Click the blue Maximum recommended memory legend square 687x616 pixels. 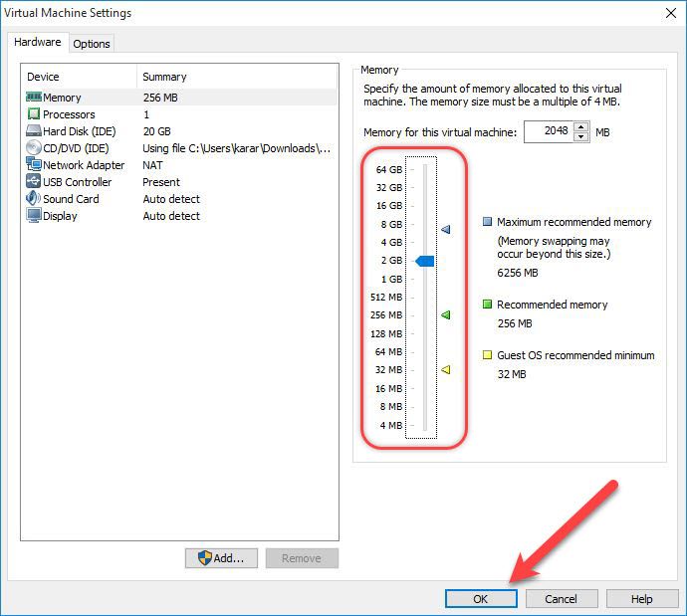(x=487, y=221)
